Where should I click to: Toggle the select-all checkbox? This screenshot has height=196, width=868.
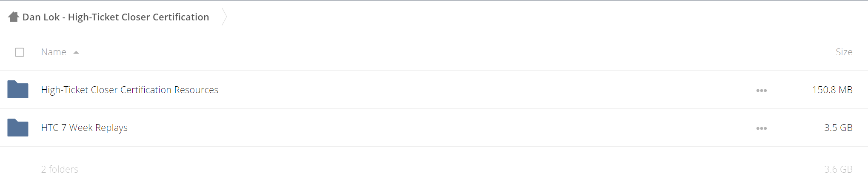coord(20,52)
